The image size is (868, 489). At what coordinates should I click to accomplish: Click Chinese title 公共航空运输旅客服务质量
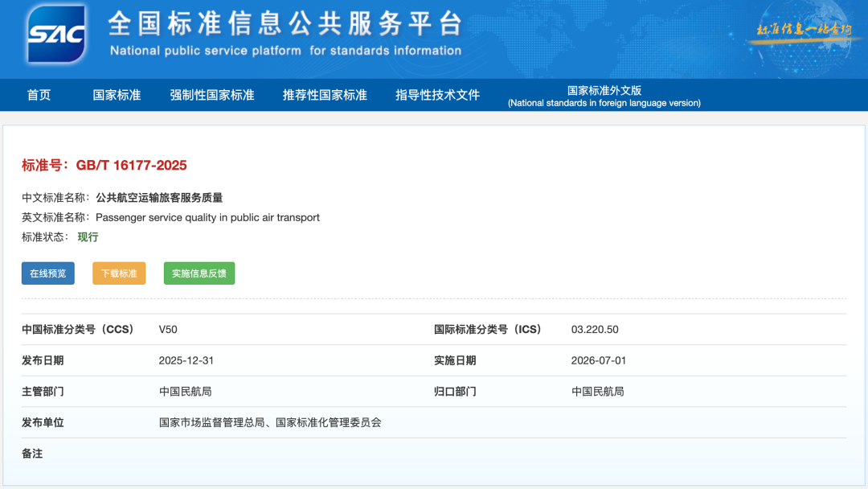click(x=159, y=198)
